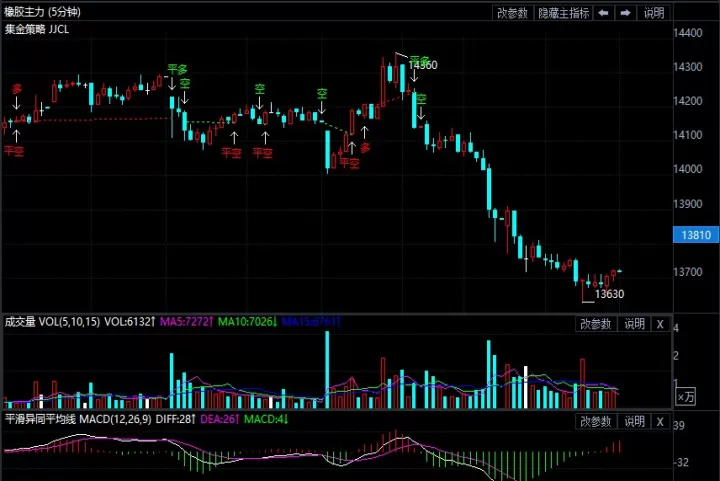Screen dimensions: 720x481
Task: Click the 13810 current price tag
Action: pos(696,235)
